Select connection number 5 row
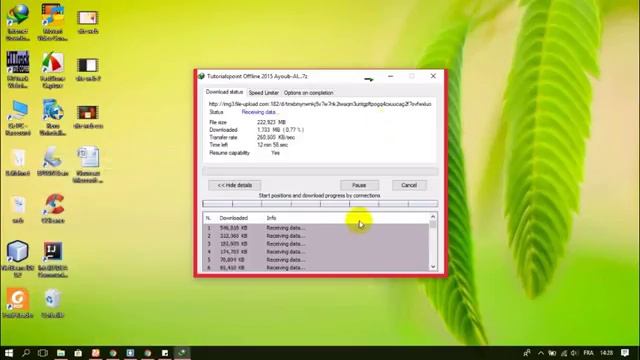 point(316,260)
